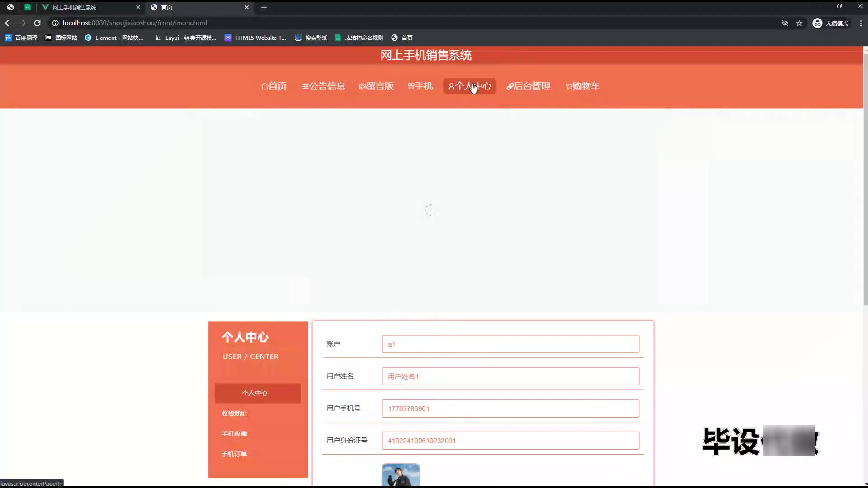The height and width of the screenshot is (488, 868).
Task: Close the 首页 browser tab
Action: point(247,7)
